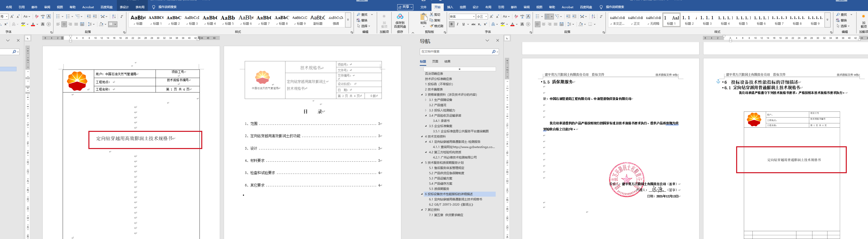This screenshot has width=868, height=239.
Task: Click the File (文件) menu
Action: [424, 7]
